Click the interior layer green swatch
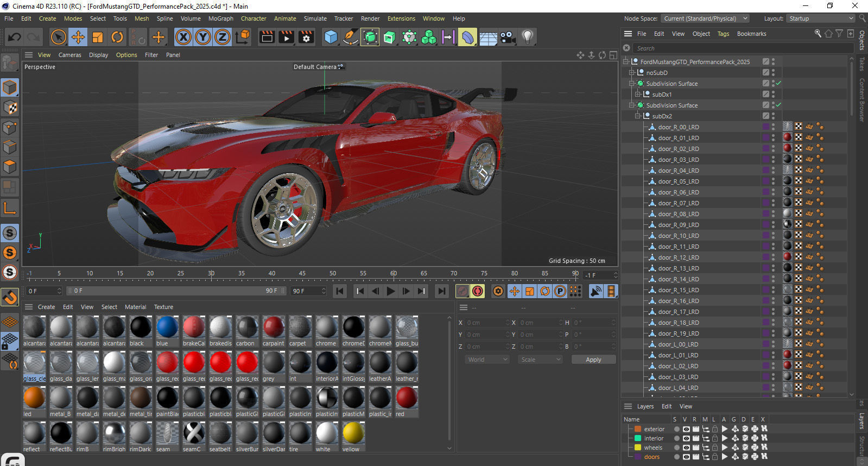Viewport: 868px width, 466px height. click(x=638, y=438)
